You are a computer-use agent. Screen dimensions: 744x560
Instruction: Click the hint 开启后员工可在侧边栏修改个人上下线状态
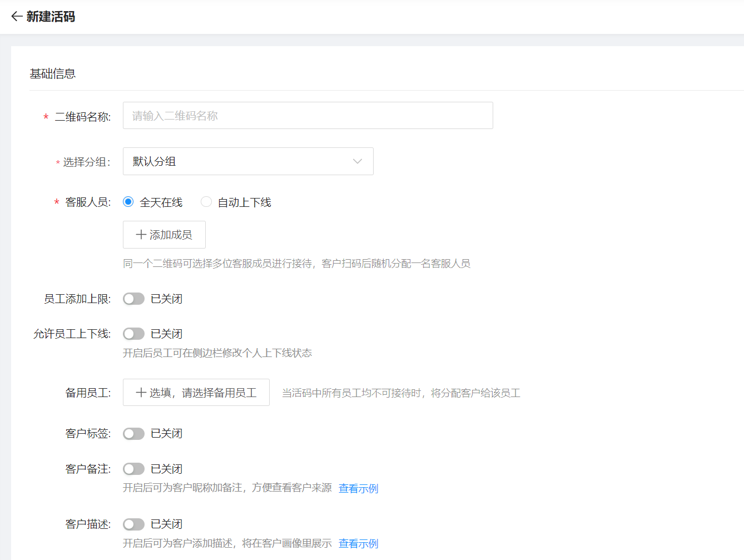217,353
